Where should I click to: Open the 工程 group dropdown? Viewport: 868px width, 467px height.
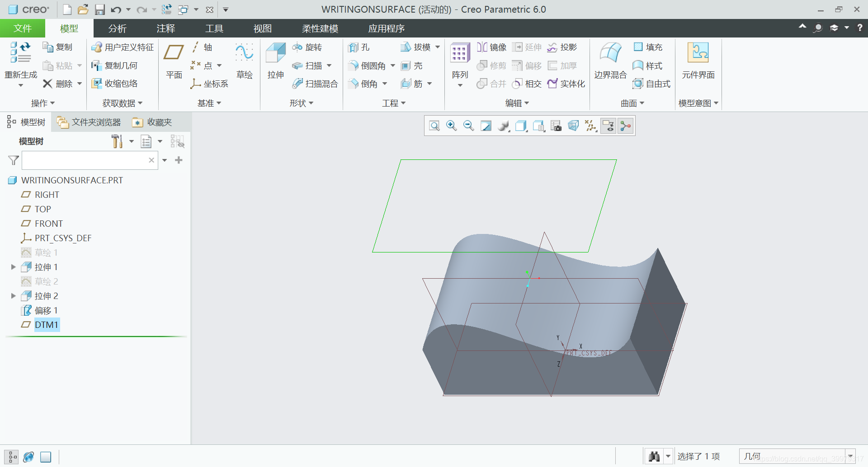pos(394,103)
